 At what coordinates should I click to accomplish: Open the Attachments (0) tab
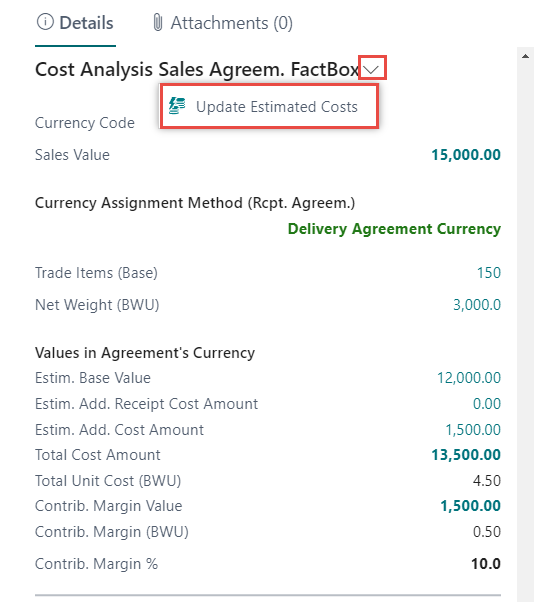click(x=223, y=23)
